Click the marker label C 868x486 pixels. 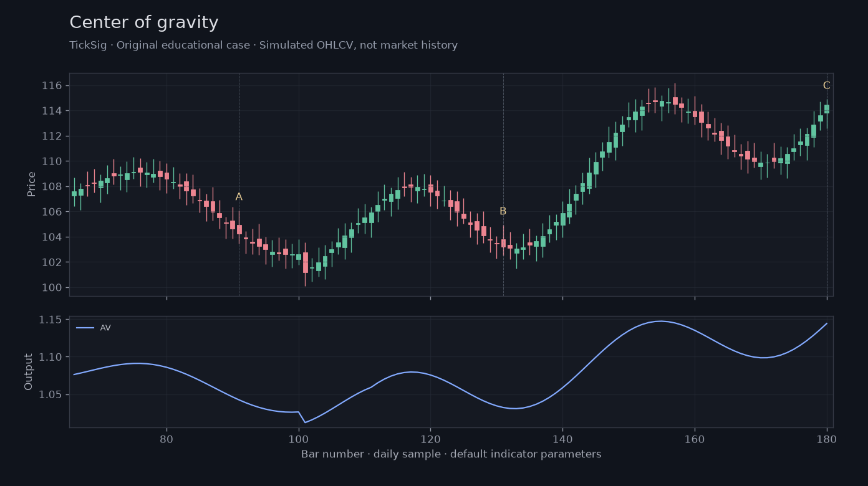(826, 86)
